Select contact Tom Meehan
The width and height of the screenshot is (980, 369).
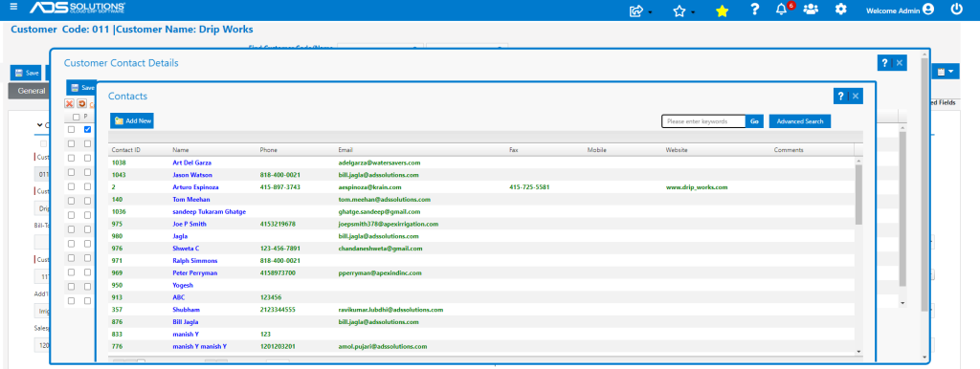(190, 199)
